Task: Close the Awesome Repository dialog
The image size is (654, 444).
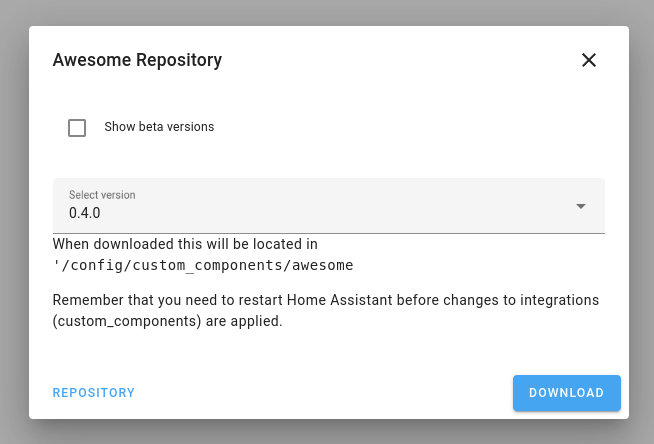Action: pyautogui.click(x=589, y=60)
